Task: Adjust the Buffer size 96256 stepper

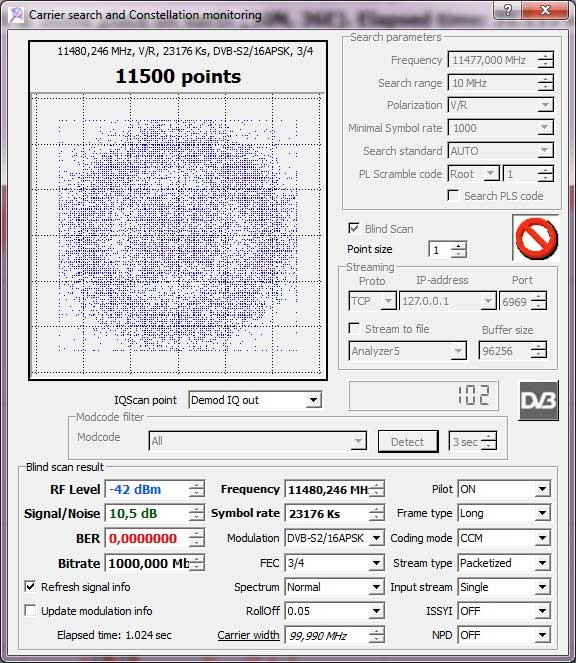Action: tap(539, 351)
